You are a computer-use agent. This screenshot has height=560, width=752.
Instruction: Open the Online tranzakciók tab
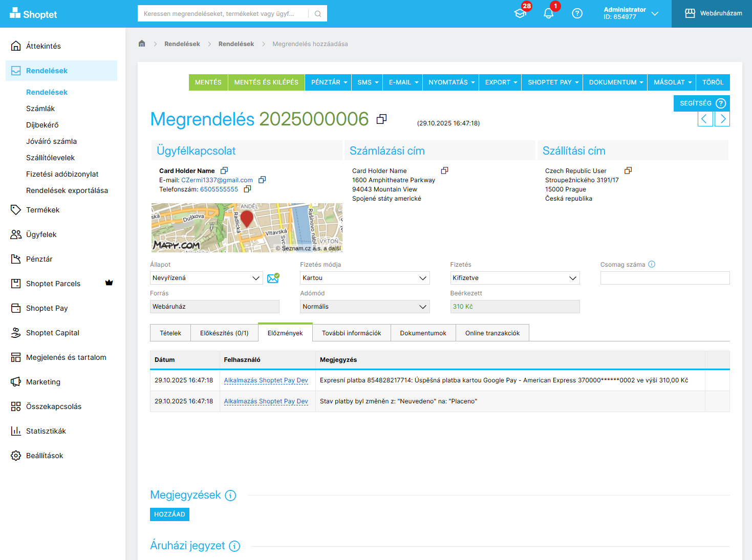click(x=492, y=333)
